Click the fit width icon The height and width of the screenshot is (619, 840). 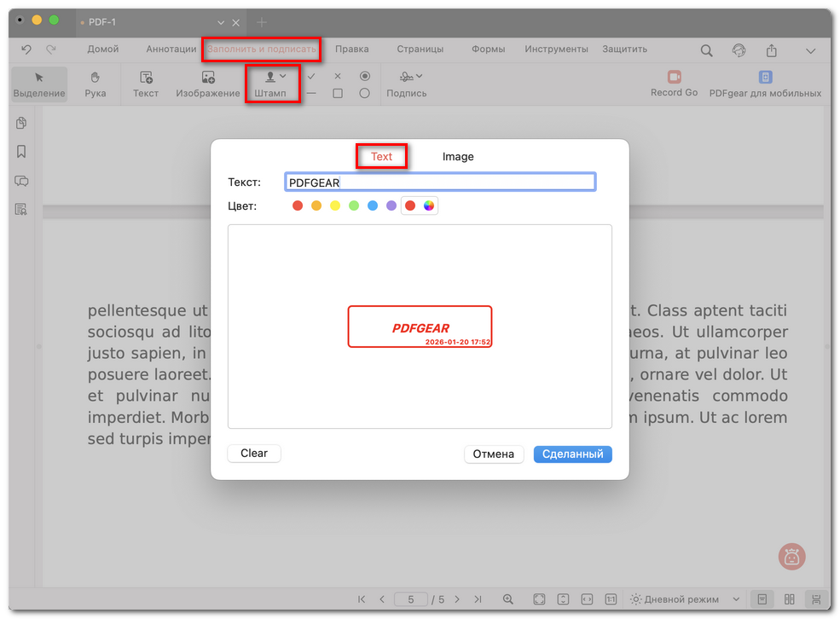[x=587, y=599]
